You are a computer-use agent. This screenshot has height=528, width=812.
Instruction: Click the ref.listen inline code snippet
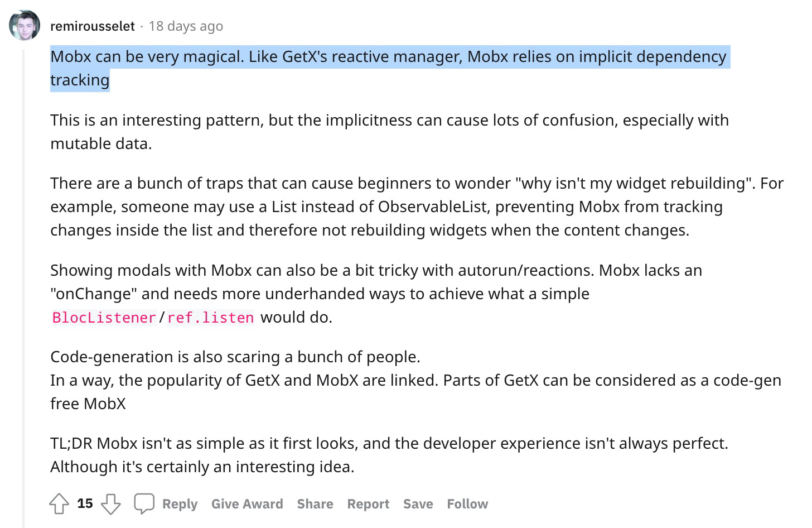pyautogui.click(x=211, y=318)
